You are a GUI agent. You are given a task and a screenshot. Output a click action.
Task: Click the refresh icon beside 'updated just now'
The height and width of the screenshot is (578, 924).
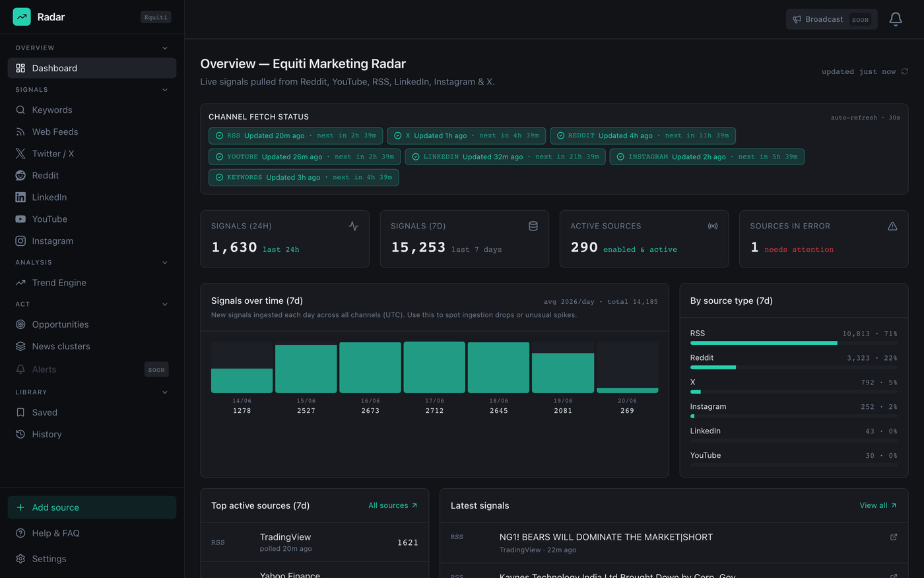pos(905,71)
